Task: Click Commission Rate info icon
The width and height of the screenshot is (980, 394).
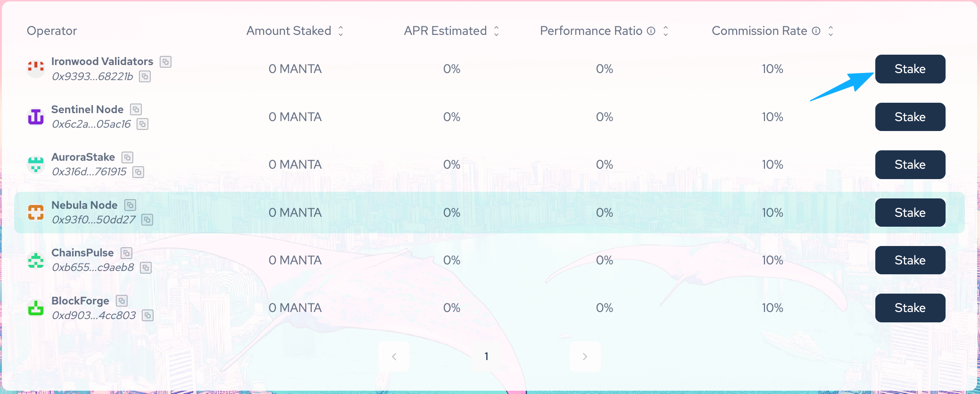Action: pos(816,31)
